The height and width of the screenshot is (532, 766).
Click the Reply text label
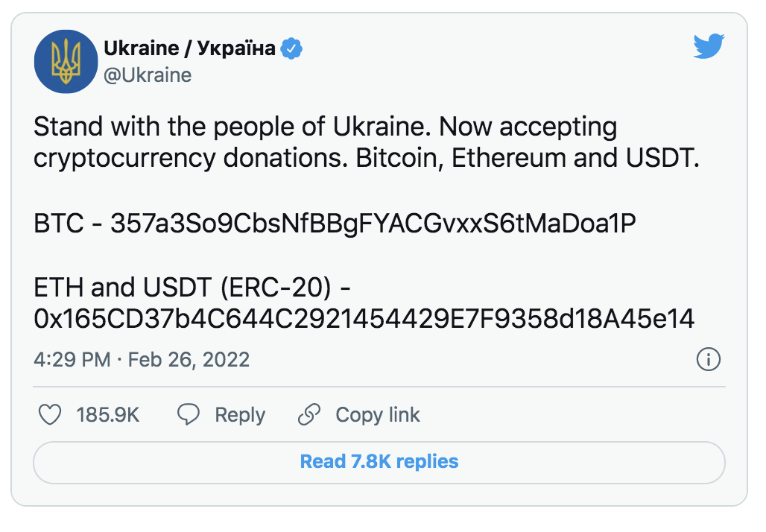coord(240,415)
